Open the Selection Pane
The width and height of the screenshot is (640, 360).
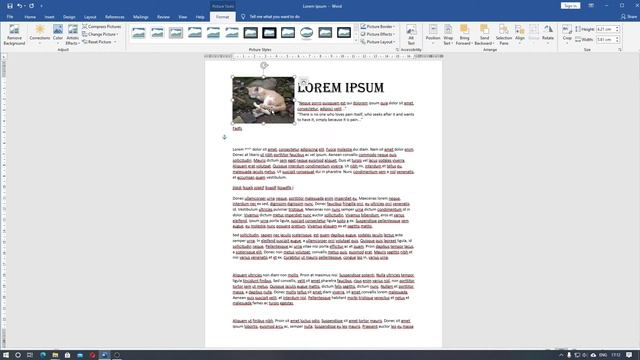click(504, 35)
